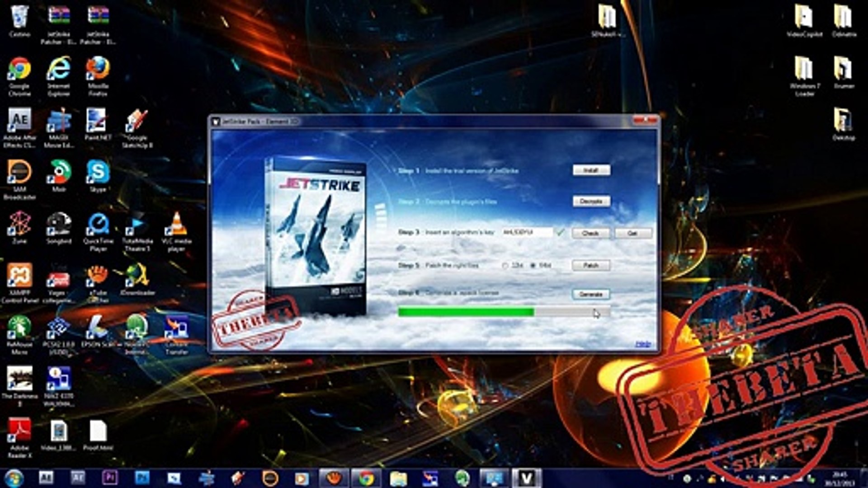Click Premiere Pro icon in taskbar
Viewport: 868px width, 488px height.
[x=110, y=478]
